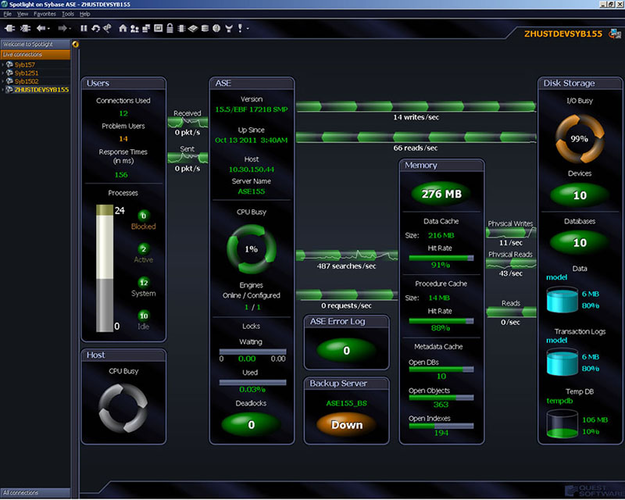The image size is (625, 500).
Task: Click the Connect plug icon in toolbar
Action: coord(10,28)
